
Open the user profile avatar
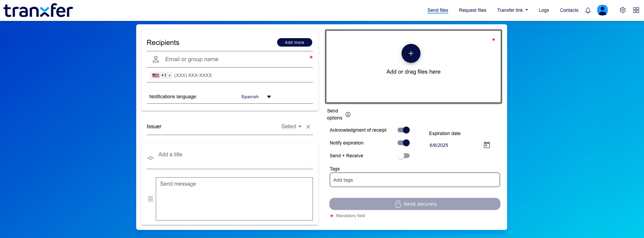(602, 10)
